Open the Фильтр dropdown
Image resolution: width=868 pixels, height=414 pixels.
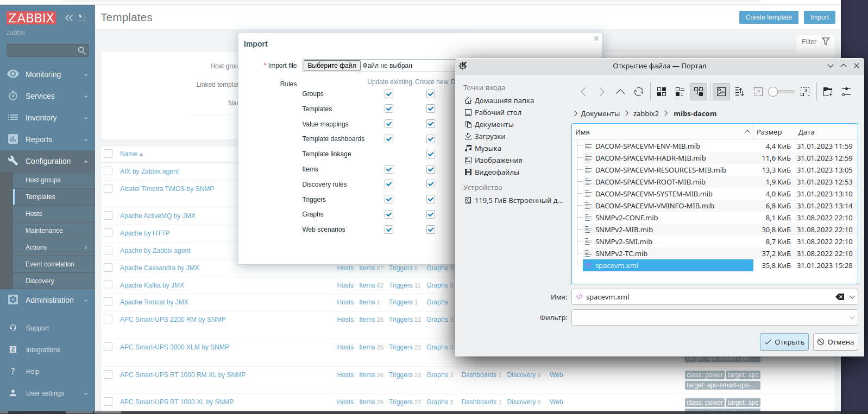coord(852,317)
